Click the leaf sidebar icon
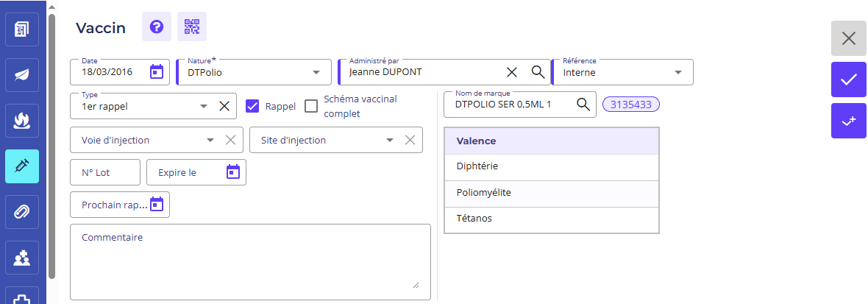The width and height of the screenshot is (868, 304). point(22,74)
